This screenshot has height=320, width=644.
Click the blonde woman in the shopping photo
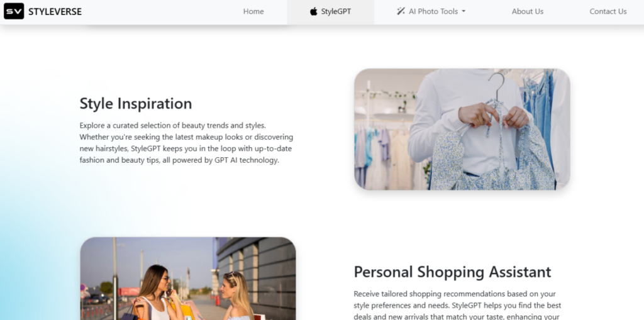point(237,297)
